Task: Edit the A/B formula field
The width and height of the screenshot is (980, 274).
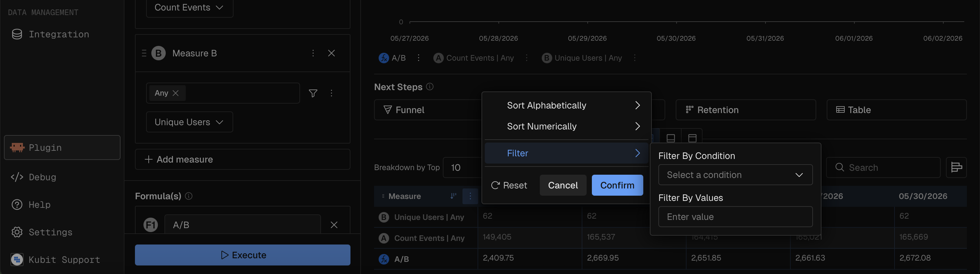Action: pyautogui.click(x=242, y=225)
